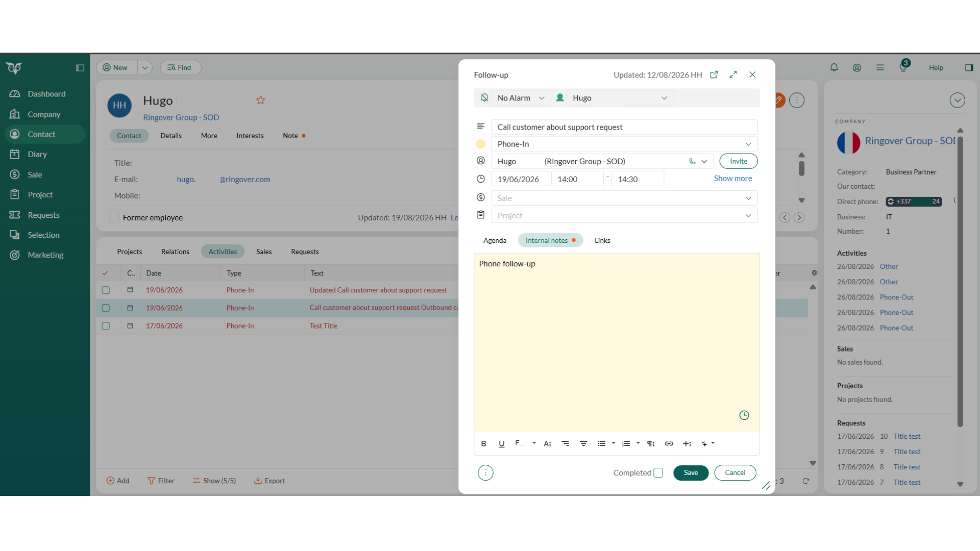Open follow-up in new window icon
This screenshot has height=551, width=980.
(x=714, y=74)
